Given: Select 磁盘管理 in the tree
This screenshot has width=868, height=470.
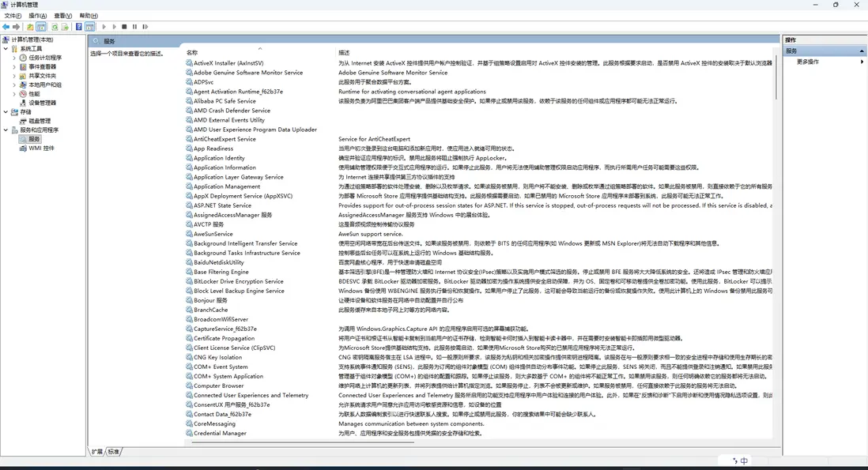Looking at the screenshot, I should click(35, 121).
